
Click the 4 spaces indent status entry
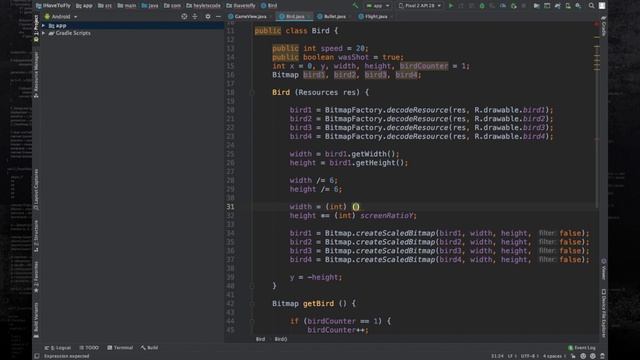coord(553,356)
